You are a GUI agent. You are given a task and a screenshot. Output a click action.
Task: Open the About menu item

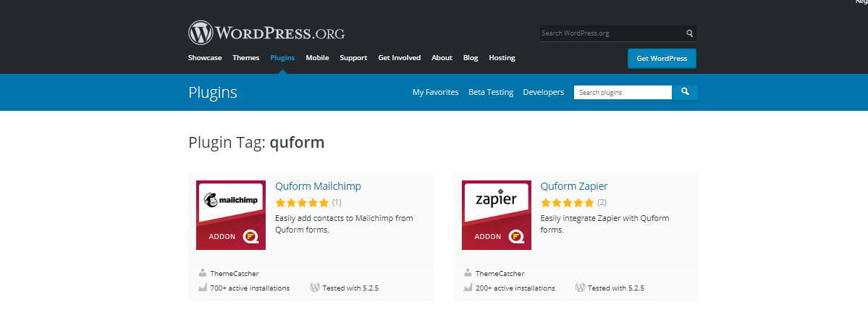[442, 58]
